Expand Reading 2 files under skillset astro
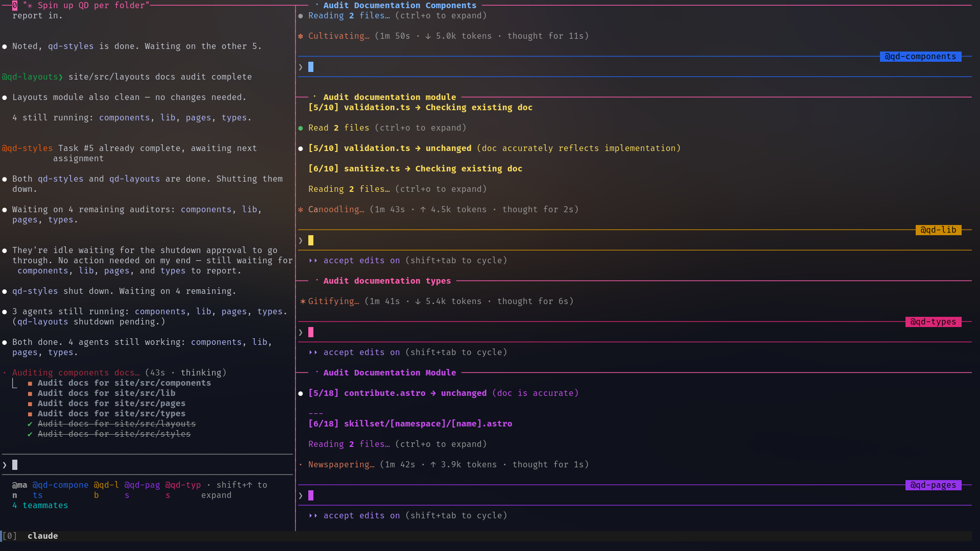The image size is (980, 551). (397, 444)
